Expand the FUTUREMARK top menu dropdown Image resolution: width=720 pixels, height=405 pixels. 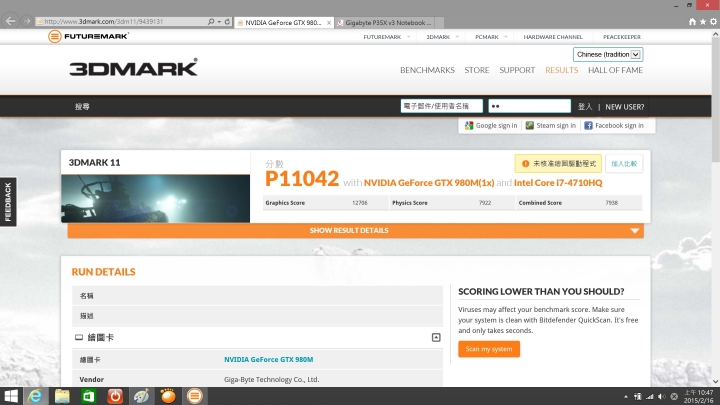click(x=408, y=37)
